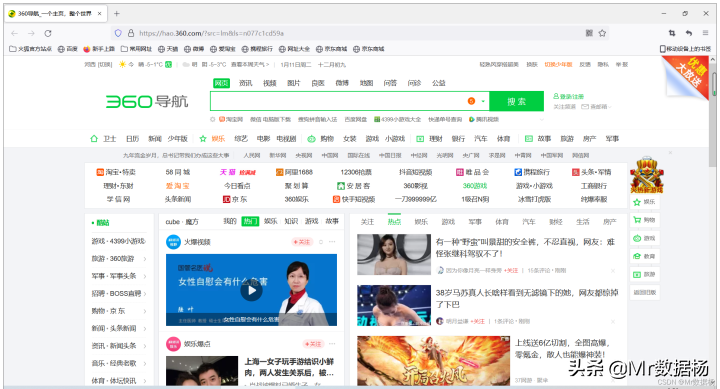
Task: Select the 网页 search tab
Action: [221, 83]
